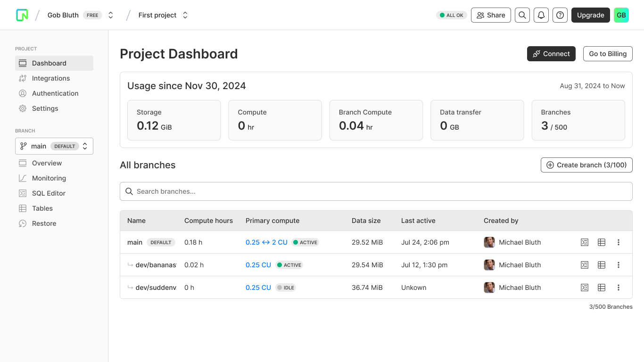This screenshot has height=362, width=644.
Task: Click the 0.25 ↔ 2 CU compute link
Action: (266, 242)
